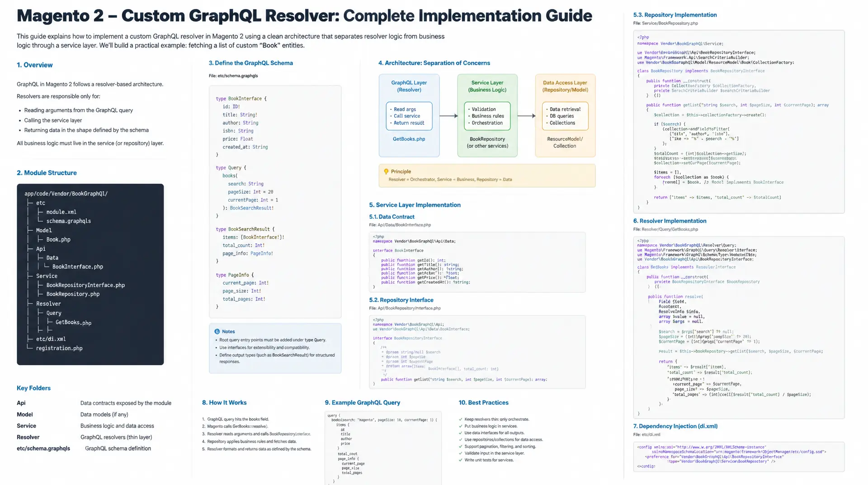The width and height of the screenshot is (868, 485).
Task: Click the '6. Resolver Implementation' heading
Action: [x=670, y=221]
